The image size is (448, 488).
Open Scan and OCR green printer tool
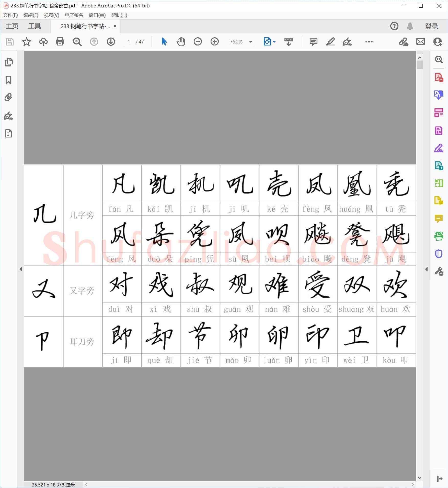pyautogui.click(x=439, y=236)
